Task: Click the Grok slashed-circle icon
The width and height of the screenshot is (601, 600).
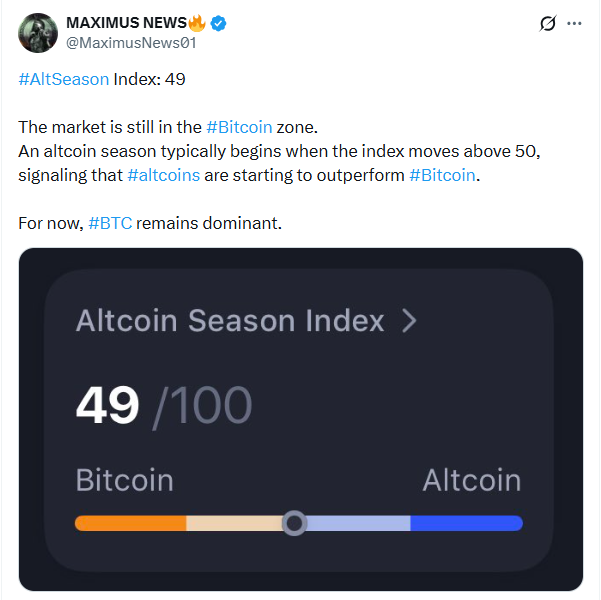Action: click(547, 24)
